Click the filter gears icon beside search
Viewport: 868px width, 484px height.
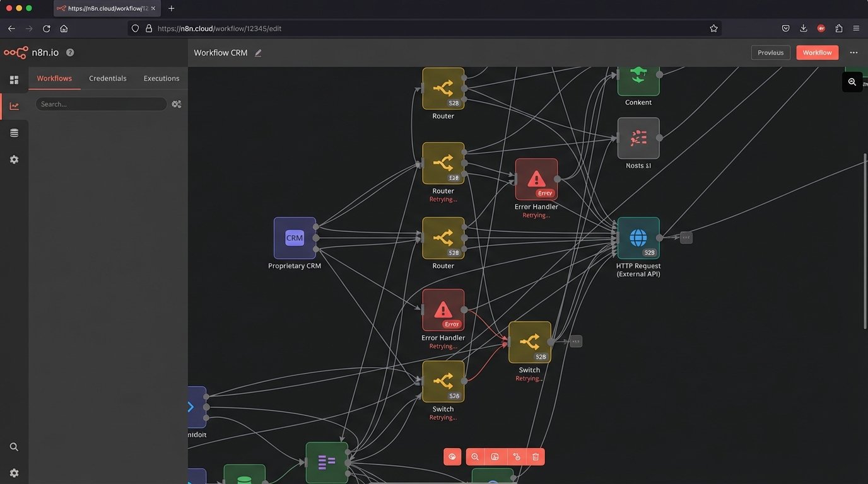pyautogui.click(x=177, y=104)
